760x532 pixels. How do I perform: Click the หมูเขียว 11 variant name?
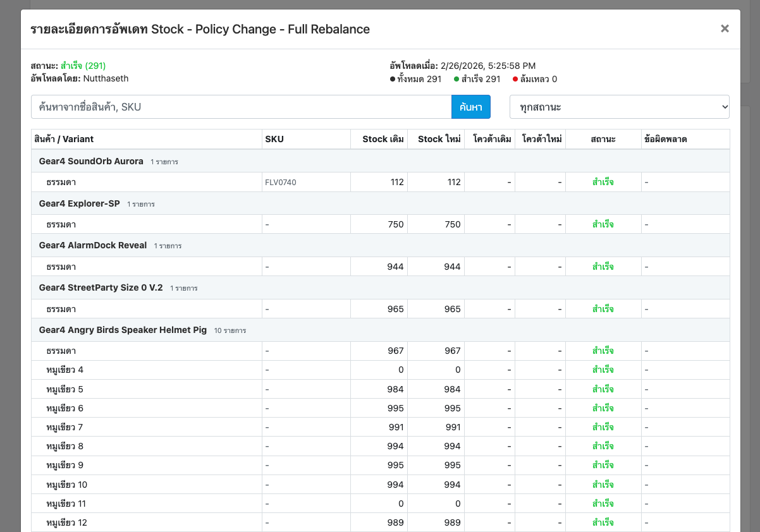point(67,504)
